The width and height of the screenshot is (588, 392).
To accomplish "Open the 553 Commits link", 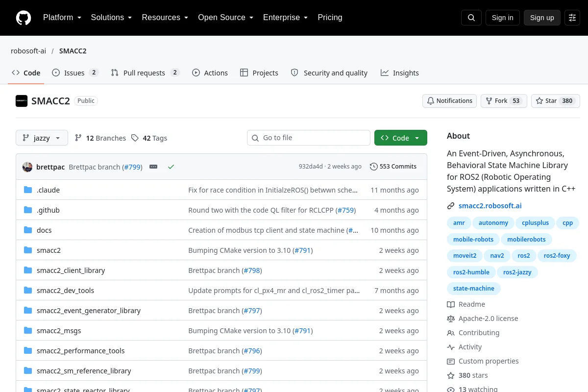I will (x=393, y=167).
